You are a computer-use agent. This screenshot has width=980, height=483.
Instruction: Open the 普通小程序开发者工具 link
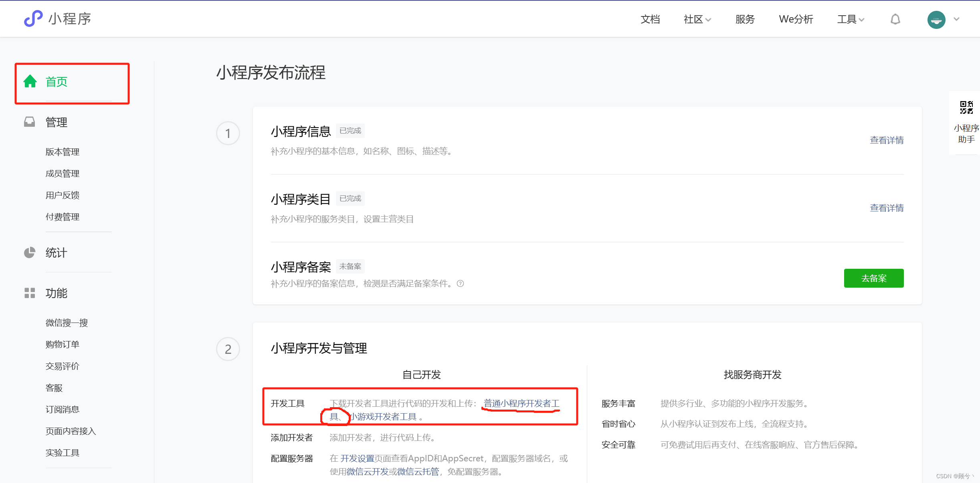point(521,403)
